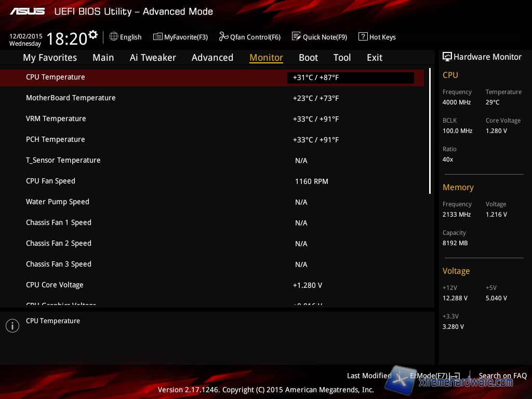Click the Quick Note(F9) notepad icon
532x399 pixels.
pos(296,36)
